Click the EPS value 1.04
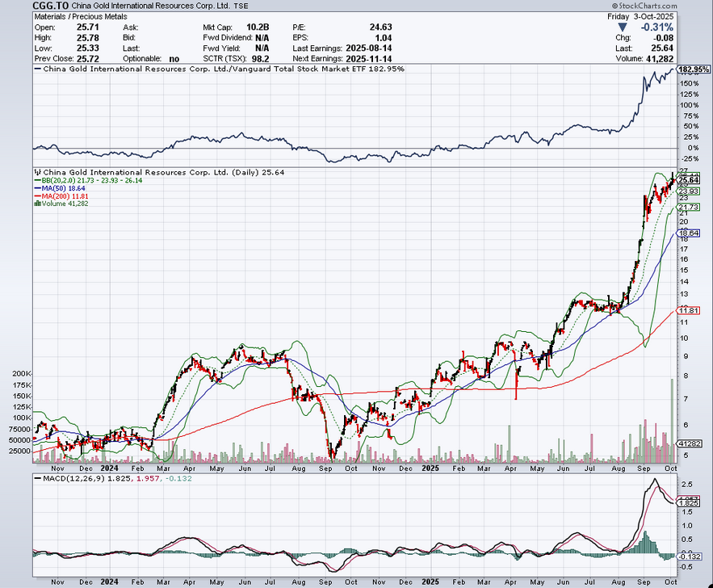This screenshot has width=713, height=588. pos(384,38)
